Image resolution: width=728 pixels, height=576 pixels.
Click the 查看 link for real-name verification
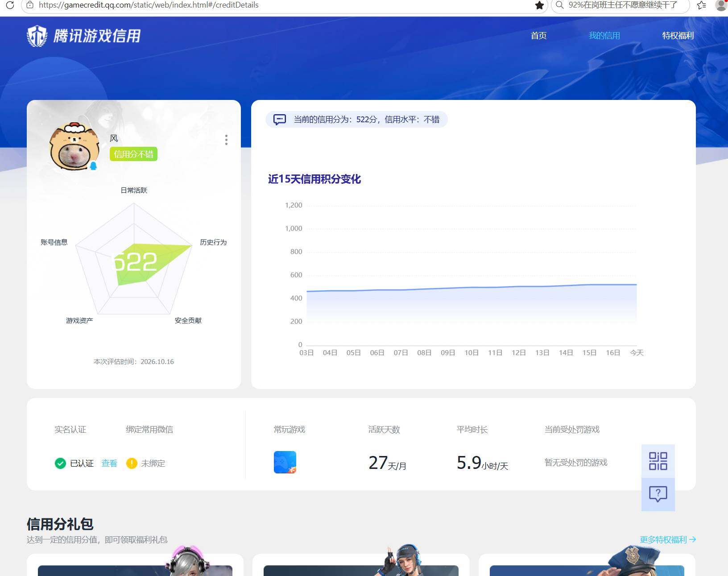coord(109,464)
